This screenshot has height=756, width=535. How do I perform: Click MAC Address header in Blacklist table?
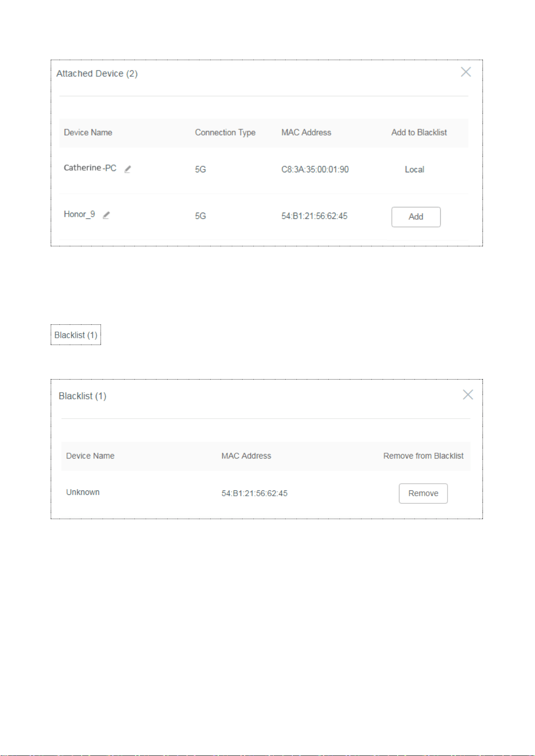pos(246,456)
